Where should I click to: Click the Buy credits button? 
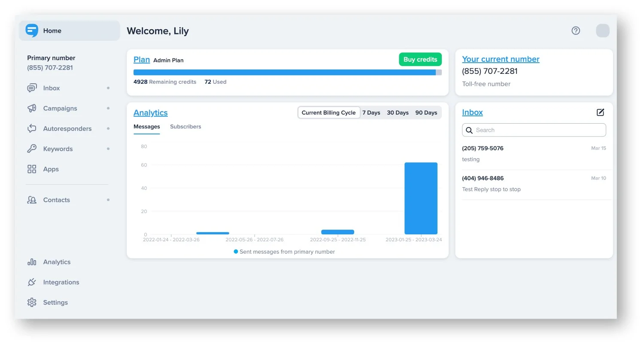[x=420, y=60]
